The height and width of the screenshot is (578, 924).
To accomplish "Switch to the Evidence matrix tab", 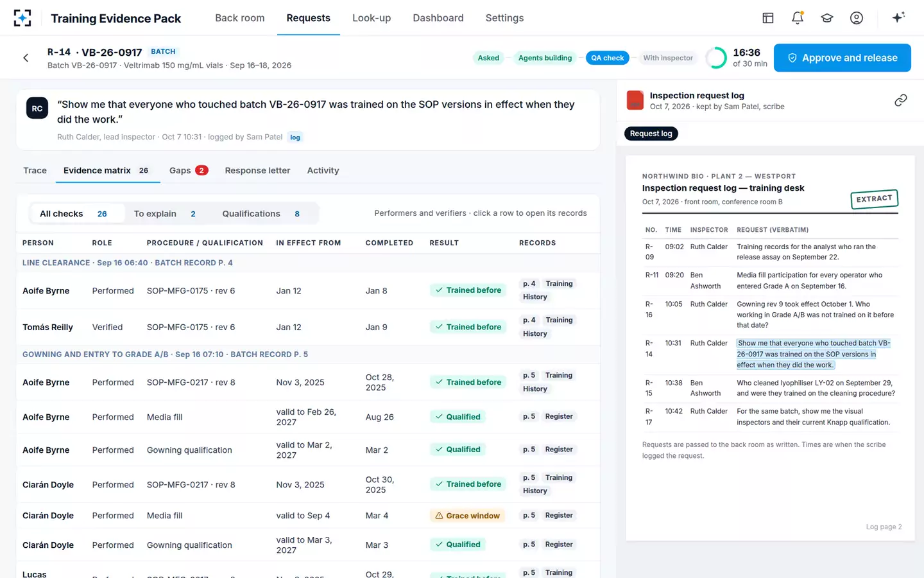I will [x=107, y=170].
